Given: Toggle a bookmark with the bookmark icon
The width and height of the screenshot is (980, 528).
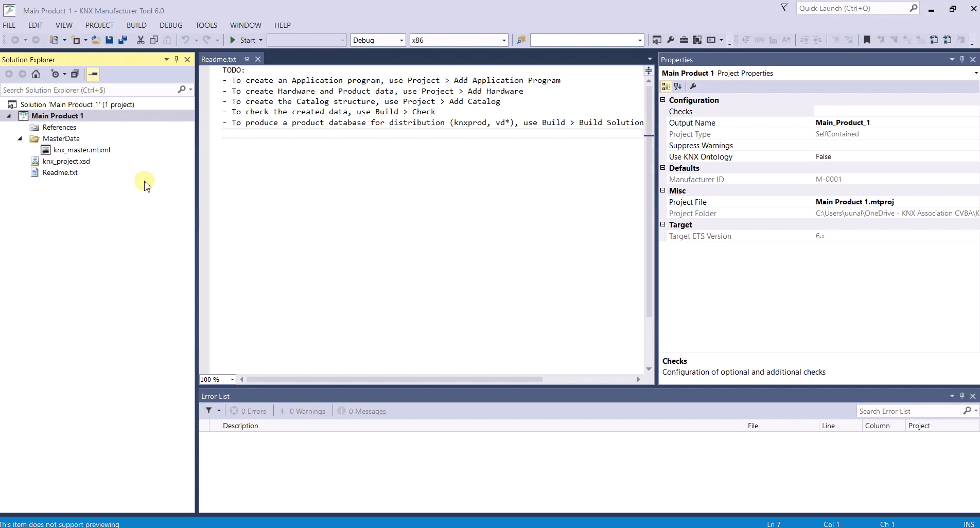Looking at the screenshot, I should point(867,40).
